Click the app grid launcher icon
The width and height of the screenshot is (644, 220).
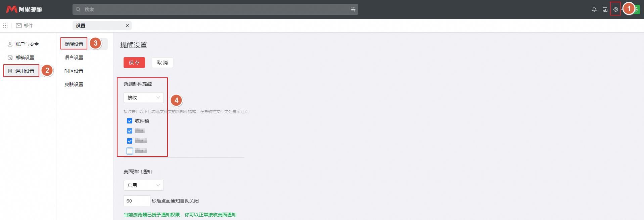click(x=5, y=26)
